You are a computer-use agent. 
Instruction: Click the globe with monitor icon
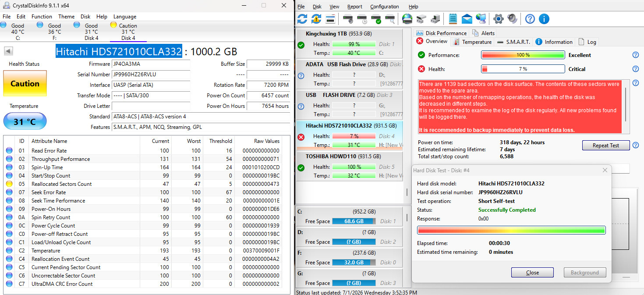481,19
